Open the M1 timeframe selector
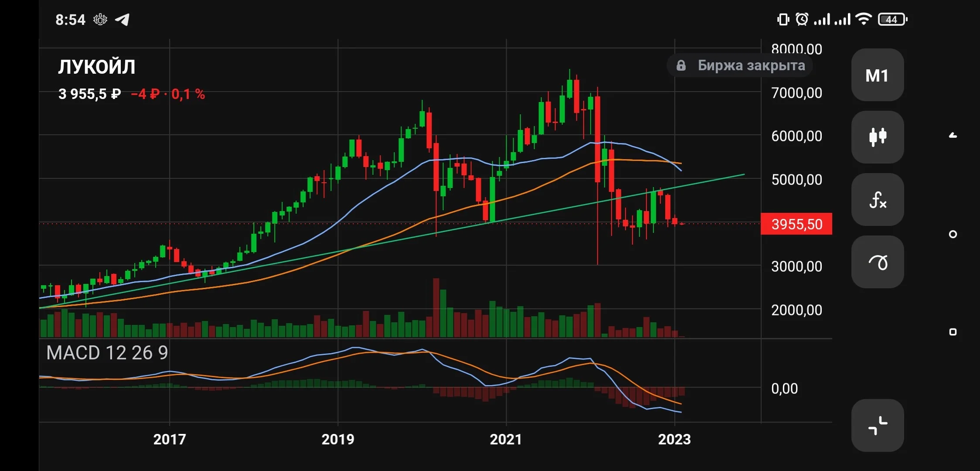This screenshot has width=980, height=471. 877,75
